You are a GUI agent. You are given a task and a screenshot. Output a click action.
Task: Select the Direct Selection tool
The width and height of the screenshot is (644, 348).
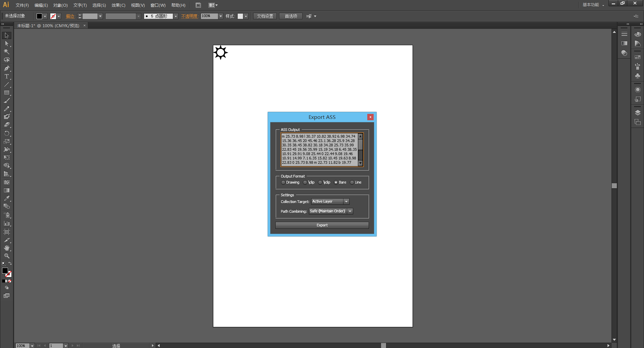coord(7,44)
